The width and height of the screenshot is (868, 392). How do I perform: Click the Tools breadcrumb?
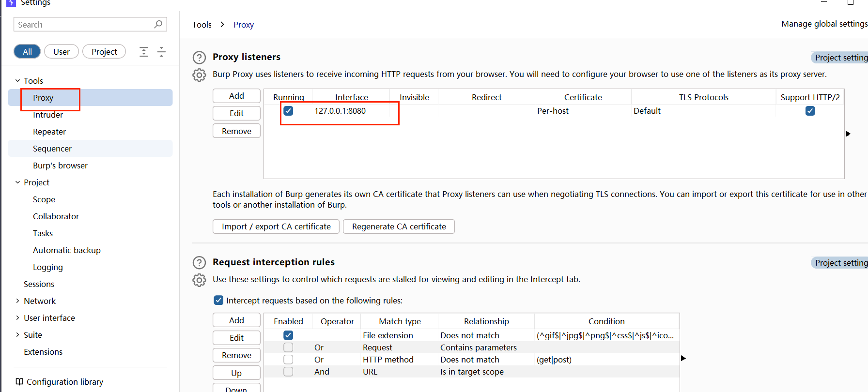click(x=202, y=25)
